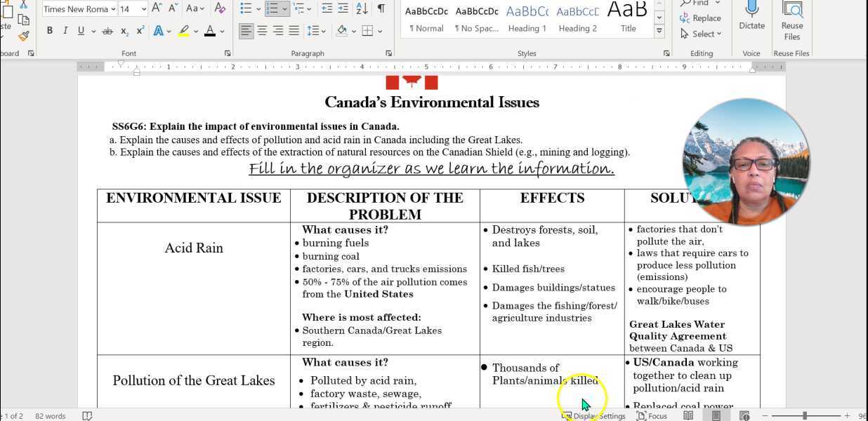The image size is (868, 421).
Task: Sort paragraphs with the A-Z icon
Action: tap(361, 9)
